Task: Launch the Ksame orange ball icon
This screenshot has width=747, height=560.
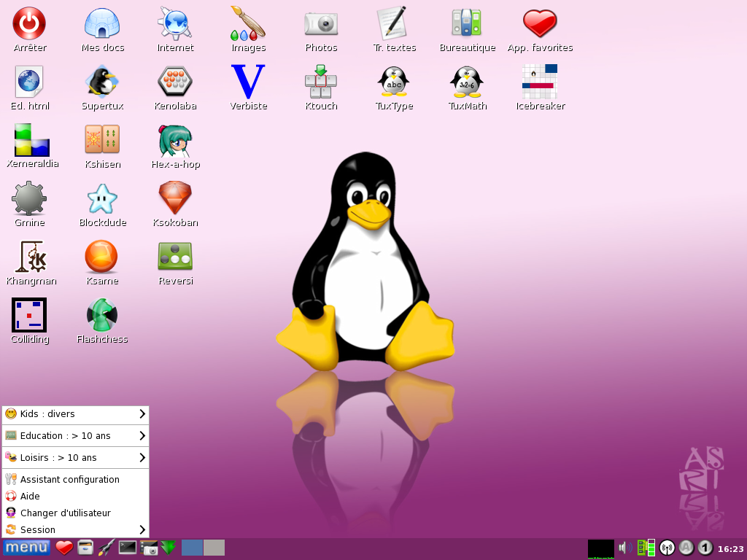Action: coord(101,256)
